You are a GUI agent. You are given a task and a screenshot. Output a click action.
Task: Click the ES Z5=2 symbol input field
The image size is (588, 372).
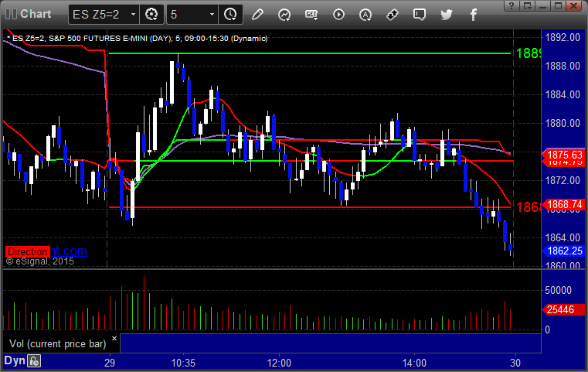tap(99, 15)
